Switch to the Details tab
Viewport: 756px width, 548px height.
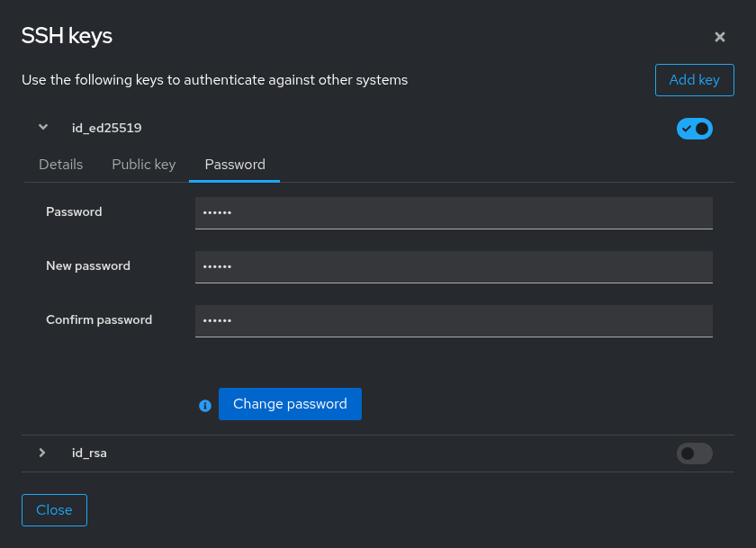point(61,165)
